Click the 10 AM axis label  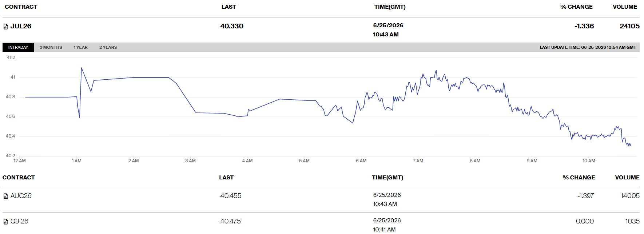589,160
